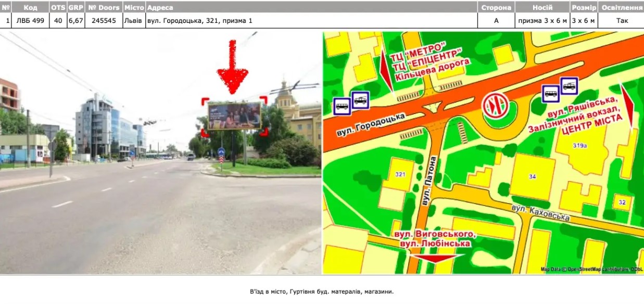Click red downward arrow below вул. Любінська
This screenshot has width=644, height=305.
(x=437, y=258)
